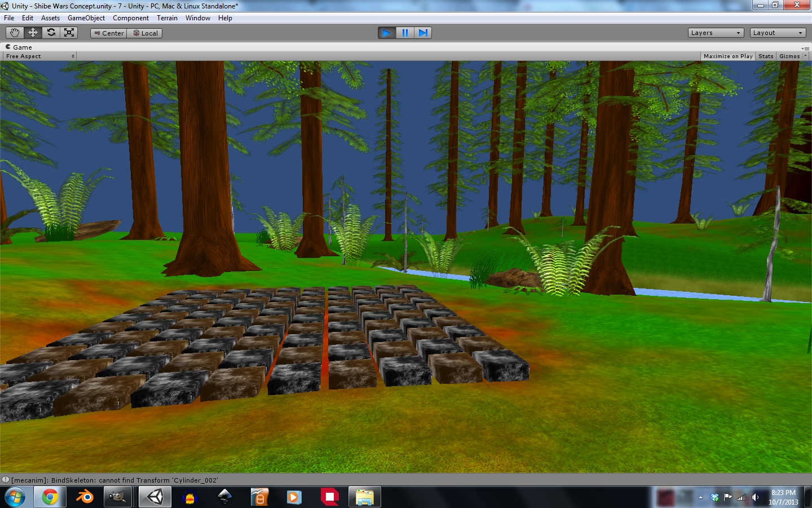Toggle Local/Global handle orientation

point(145,33)
